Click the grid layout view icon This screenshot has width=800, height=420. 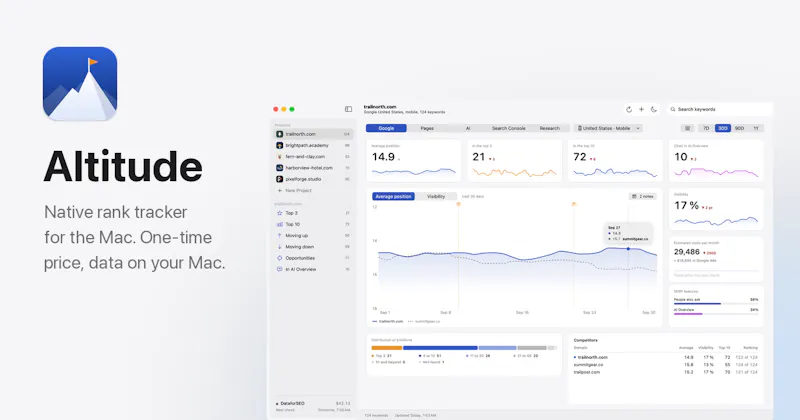coord(688,128)
